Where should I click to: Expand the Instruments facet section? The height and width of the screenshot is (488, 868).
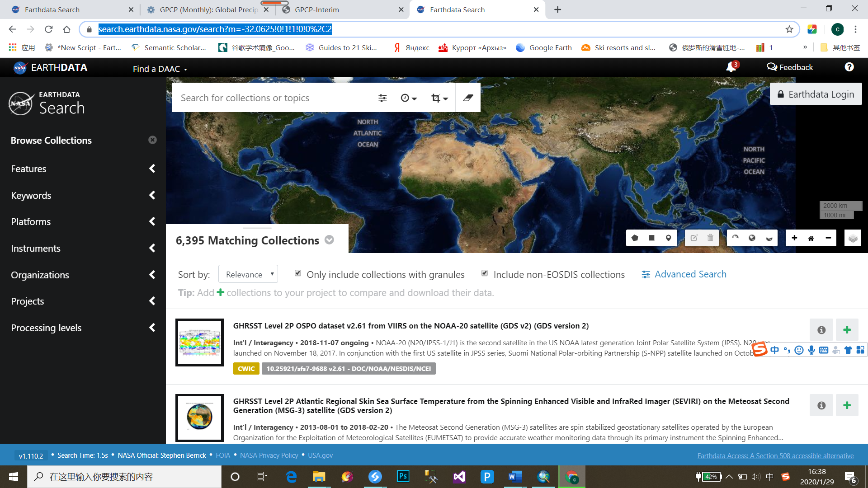[83, 249]
